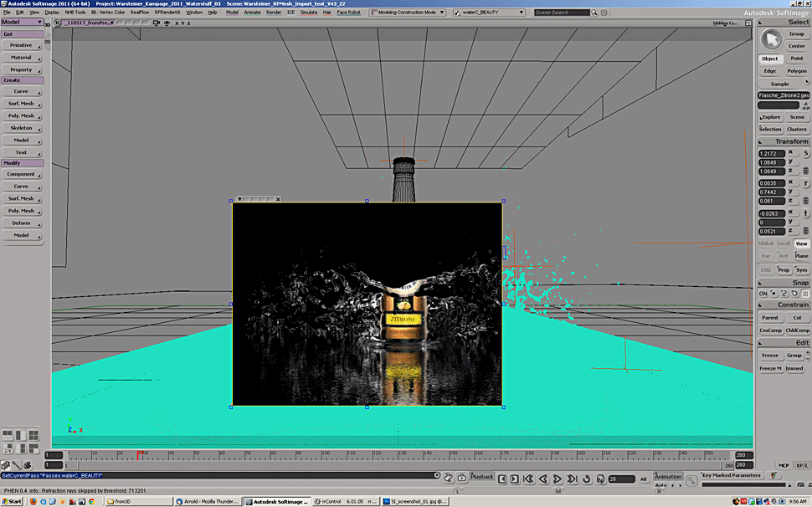Screen dimensions: 812x507
Task: Enable Object selection filter
Action: click(769, 59)
